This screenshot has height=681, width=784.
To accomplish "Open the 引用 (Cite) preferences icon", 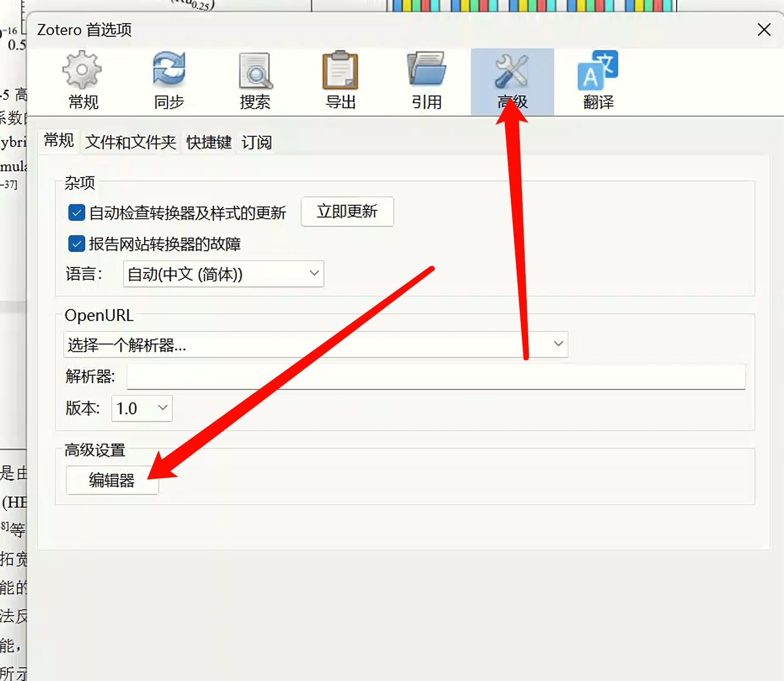I will point(426,80).
